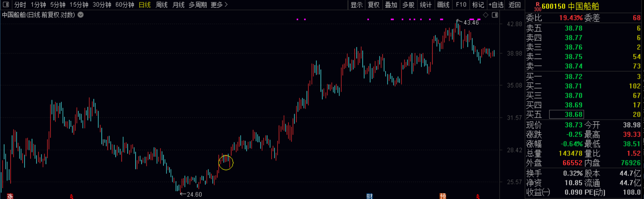Open F10 company information
This screenshot has height=199, width=644.
pyautogui.click(x=461, y=5)
